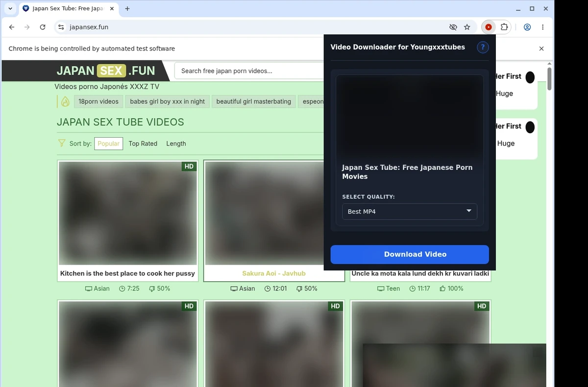Image resolution: width=588 pixels, height=387 pixels.
Task: Click the clock icon next to 12:01
Action: pyautogui.click(x=268, y=289)
